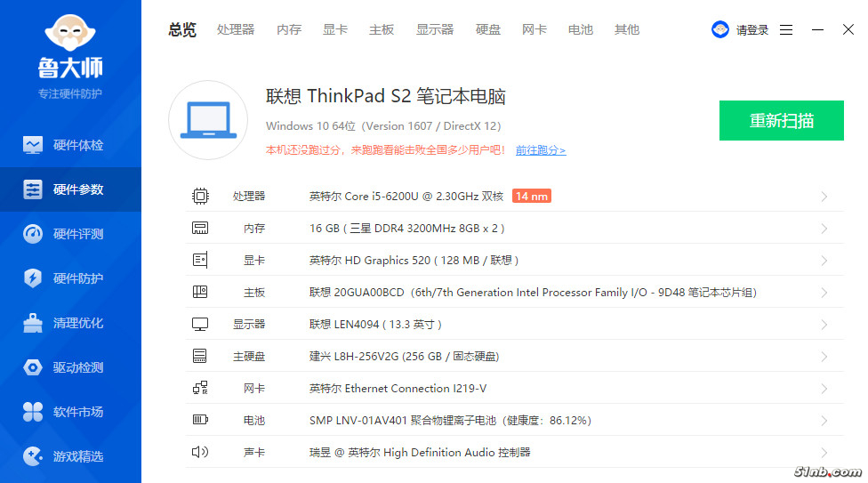Click the 游戏精选 game icon
The width and height of the screenshot is (868, 483).
(x=33, y=456)
